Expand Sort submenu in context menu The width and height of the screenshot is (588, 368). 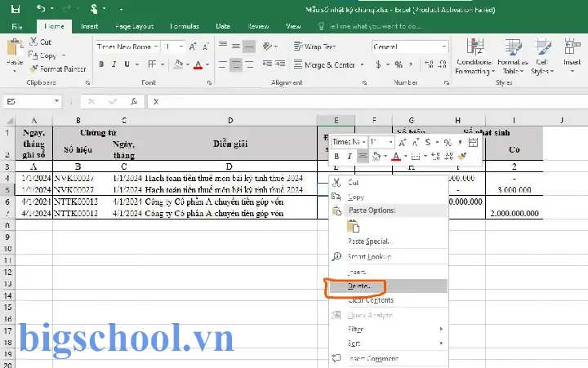(389, 344)
